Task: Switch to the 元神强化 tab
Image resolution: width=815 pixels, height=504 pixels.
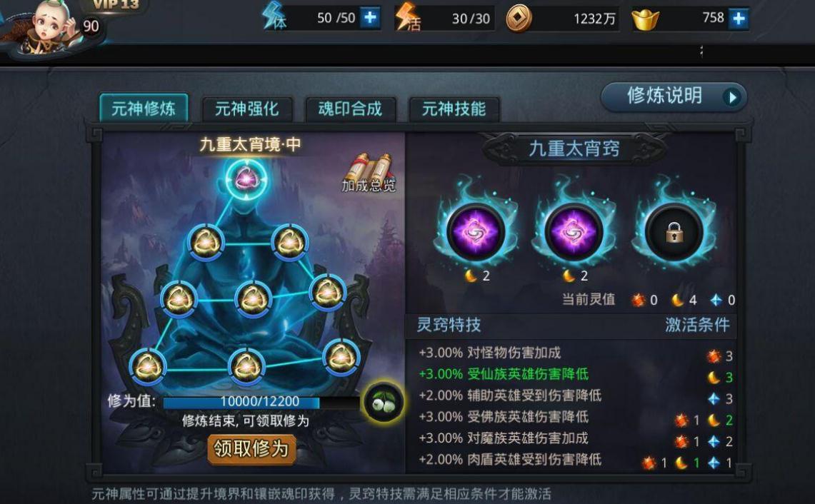Action: pos(247,109)
